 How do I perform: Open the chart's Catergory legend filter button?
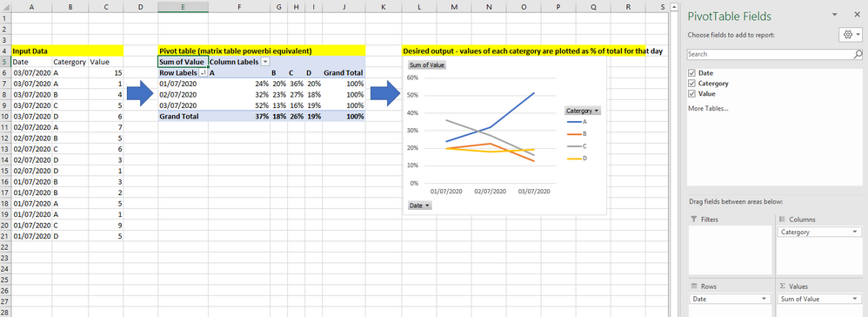(583, 111)
